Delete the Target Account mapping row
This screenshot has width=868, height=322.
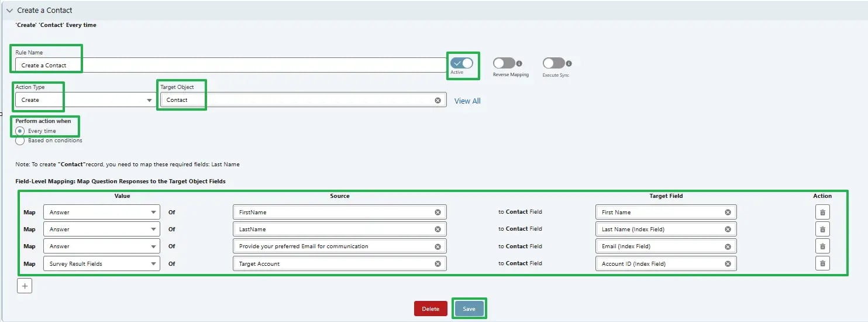[822, 263]
